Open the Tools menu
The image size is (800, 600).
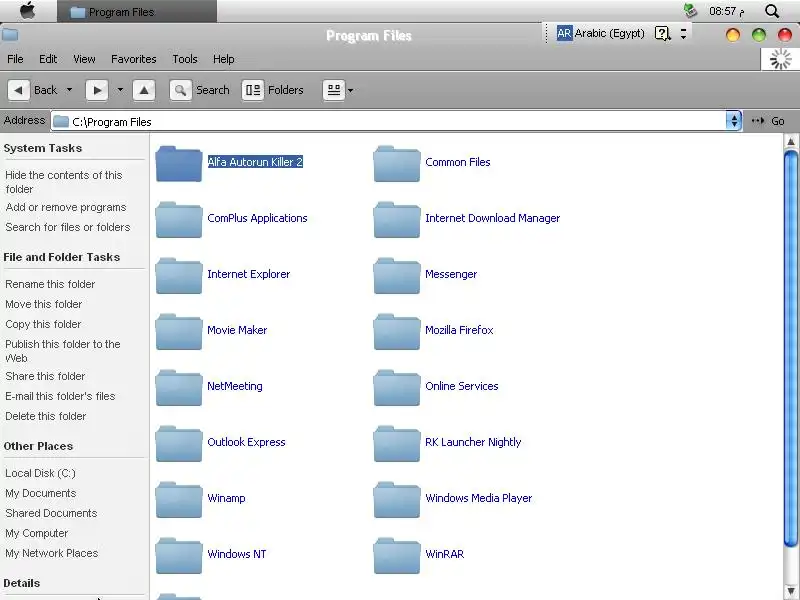click(185, 59)
